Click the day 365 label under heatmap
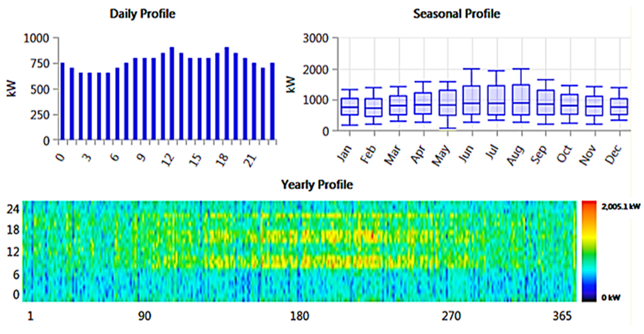 click(562, 316)
